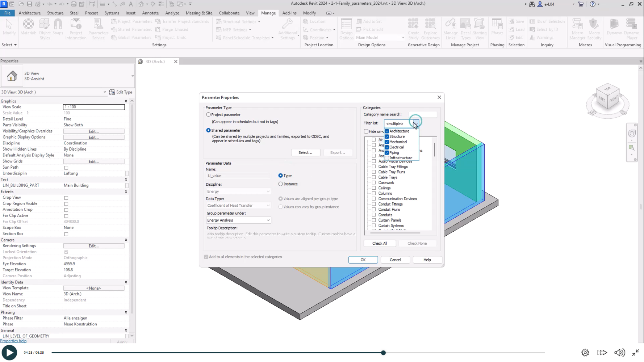Open the 3D View type selector dropdown

(x=133, y=76)
